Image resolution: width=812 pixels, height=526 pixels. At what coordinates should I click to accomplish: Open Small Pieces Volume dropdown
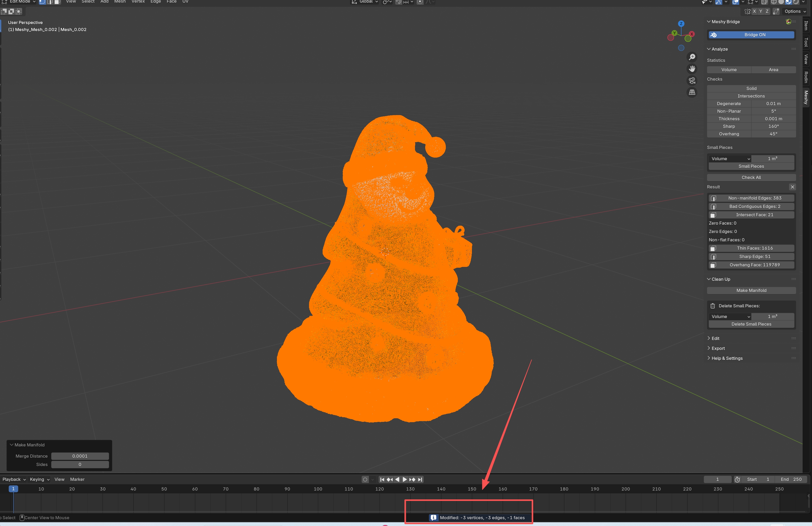pyautogui.click(x=730, y=159)
